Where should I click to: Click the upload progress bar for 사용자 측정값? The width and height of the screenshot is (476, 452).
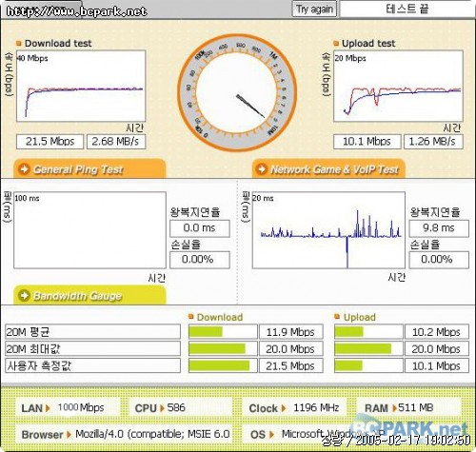click(368, 365)
